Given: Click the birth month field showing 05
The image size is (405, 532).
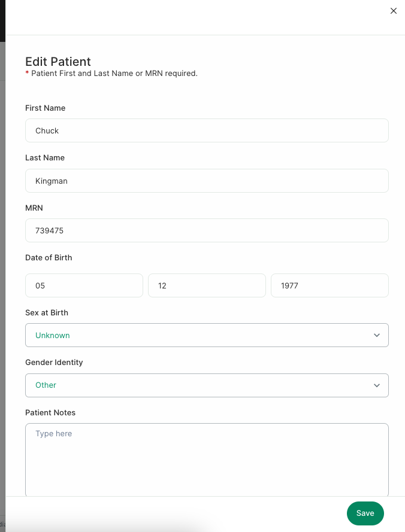Looking at the screenshot, I should [84, 285].
